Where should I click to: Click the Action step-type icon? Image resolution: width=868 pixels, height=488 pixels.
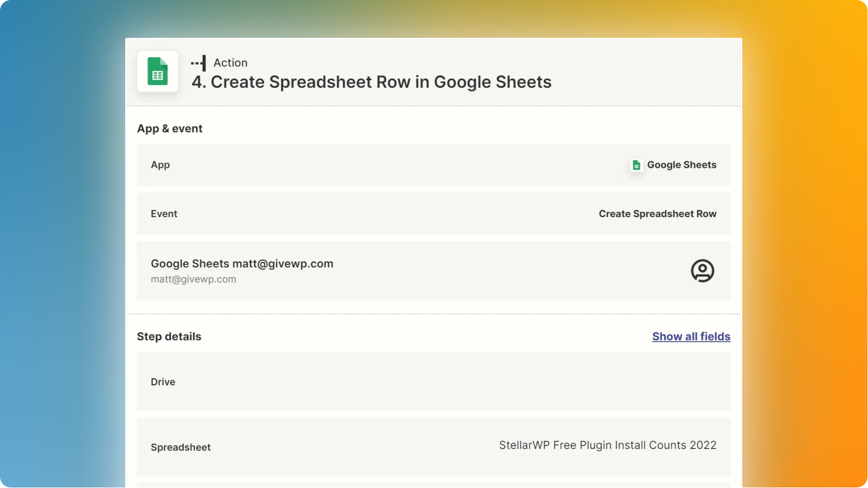click(x=198, y=63)
